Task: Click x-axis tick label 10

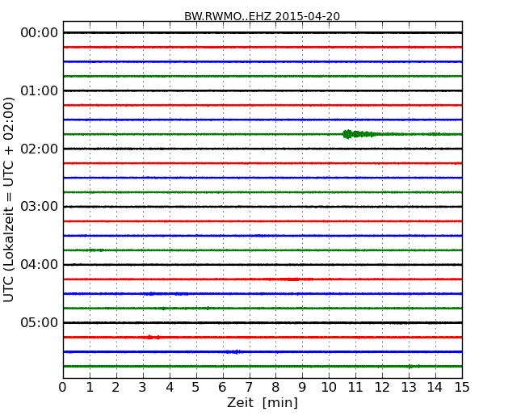Action: click(329, 388)
